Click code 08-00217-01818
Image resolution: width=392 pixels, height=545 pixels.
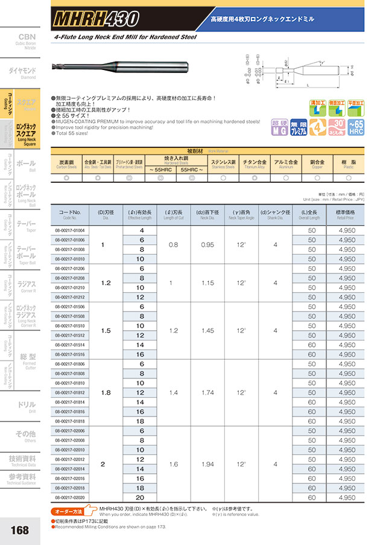(x=70, y=421)
